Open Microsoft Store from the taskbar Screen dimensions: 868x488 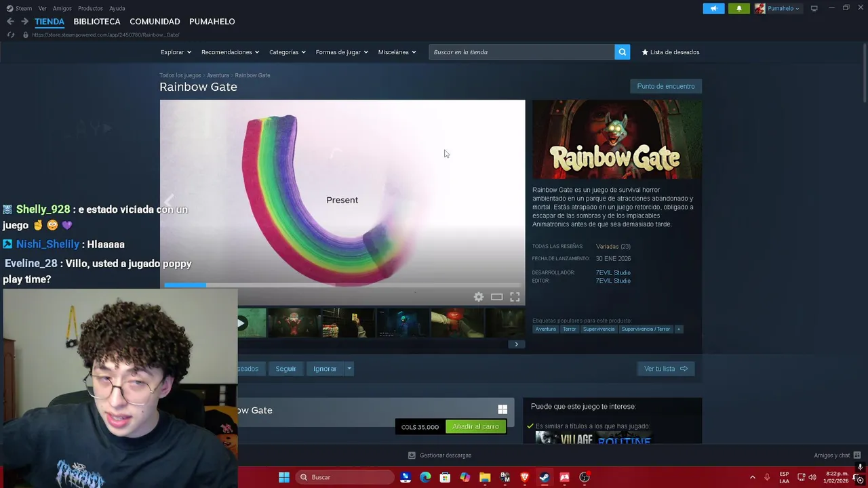click(x=445, y=477)
